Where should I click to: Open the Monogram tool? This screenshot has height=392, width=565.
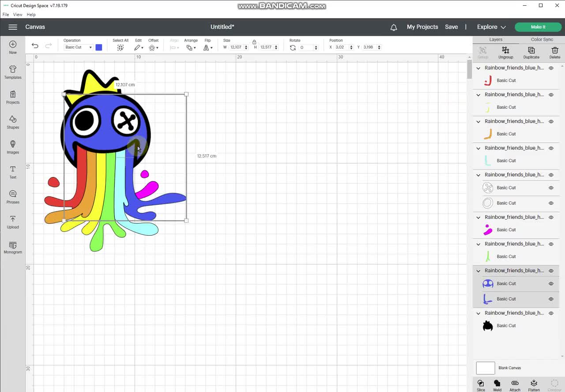(x=13, y=247)
